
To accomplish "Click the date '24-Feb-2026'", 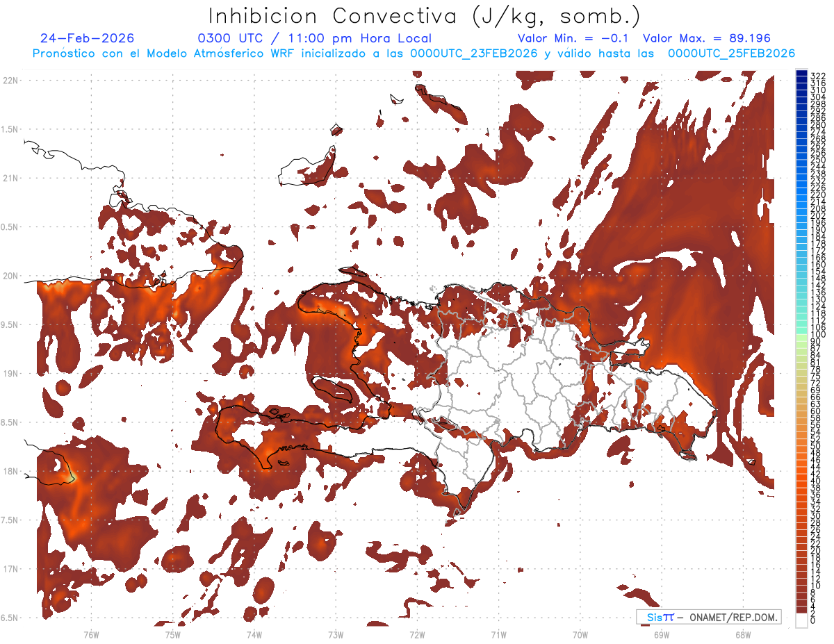I will [87, 38].
